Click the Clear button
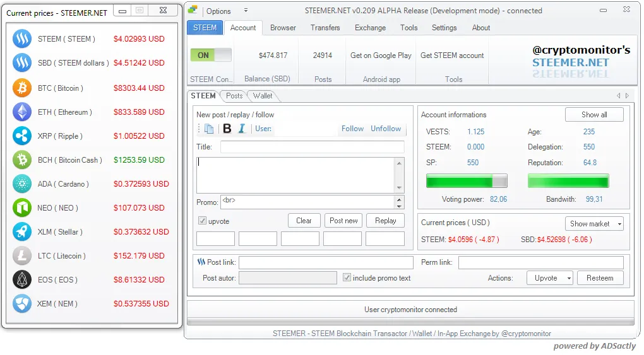The width and height of the screenshot is (644, 355). click(x=304, y=221)
